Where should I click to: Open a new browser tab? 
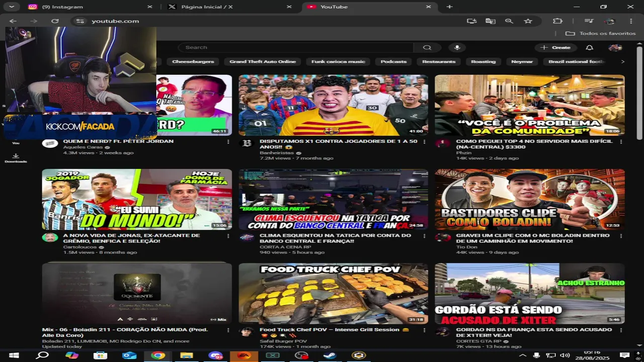(449, 7)
